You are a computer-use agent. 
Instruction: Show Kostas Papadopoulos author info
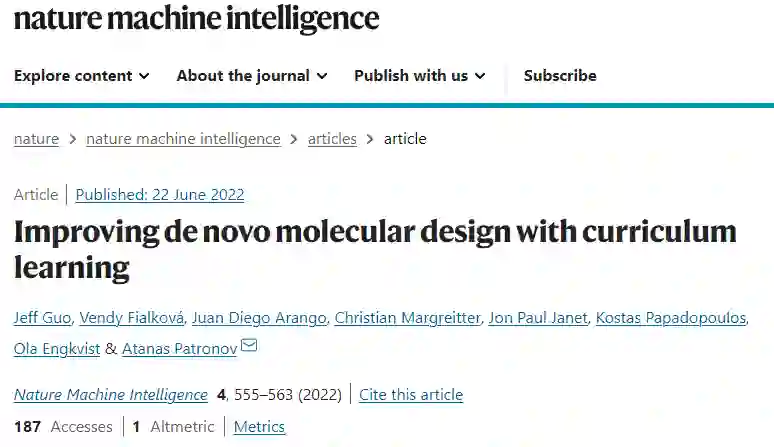point(670,318)
